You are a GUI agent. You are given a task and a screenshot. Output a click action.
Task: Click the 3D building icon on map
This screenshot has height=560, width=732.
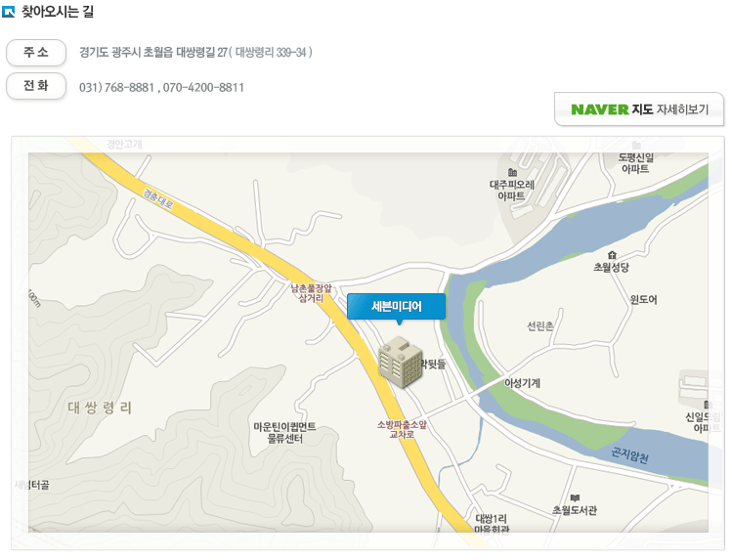[x=401, y=363]
